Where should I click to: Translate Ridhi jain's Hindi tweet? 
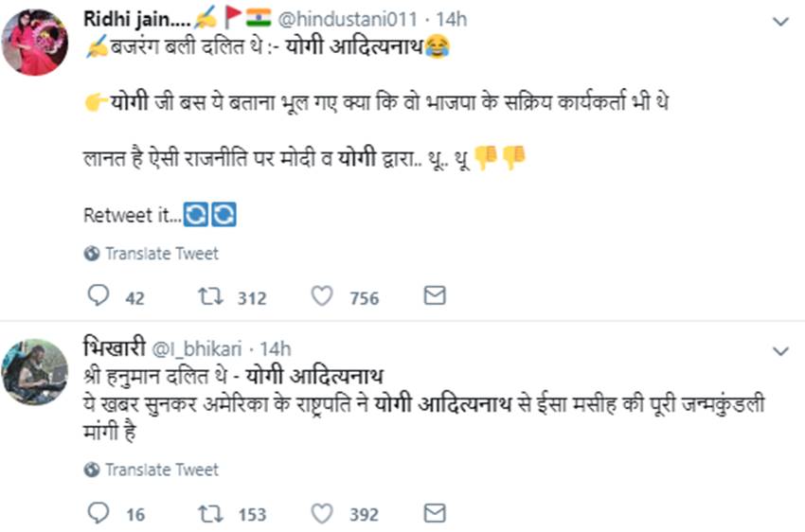point(161,254)
